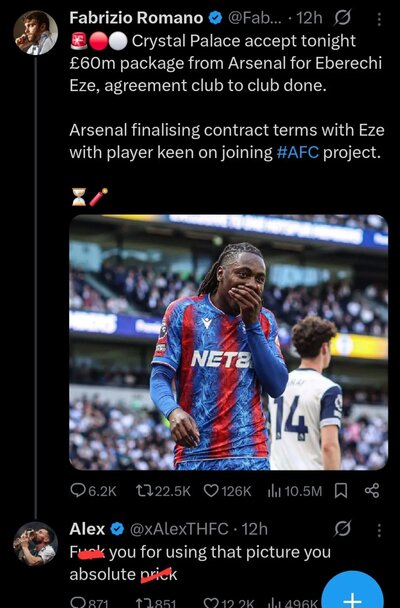
Task: Share Fabrizio Romano's tweet
Action: (x=371, y=491)
